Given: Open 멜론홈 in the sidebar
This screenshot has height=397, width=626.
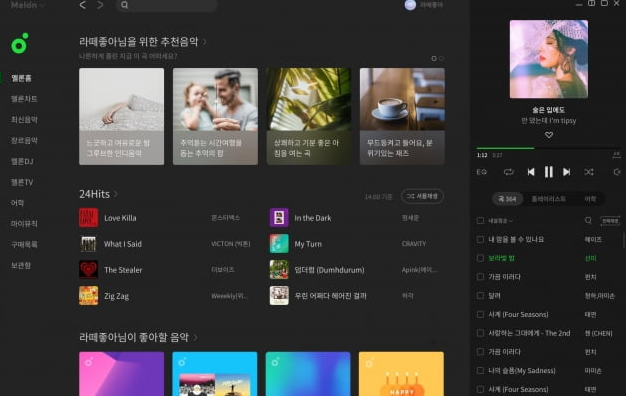Looking at the screenshot, I should pyautogui.click(x=21, y=78).
